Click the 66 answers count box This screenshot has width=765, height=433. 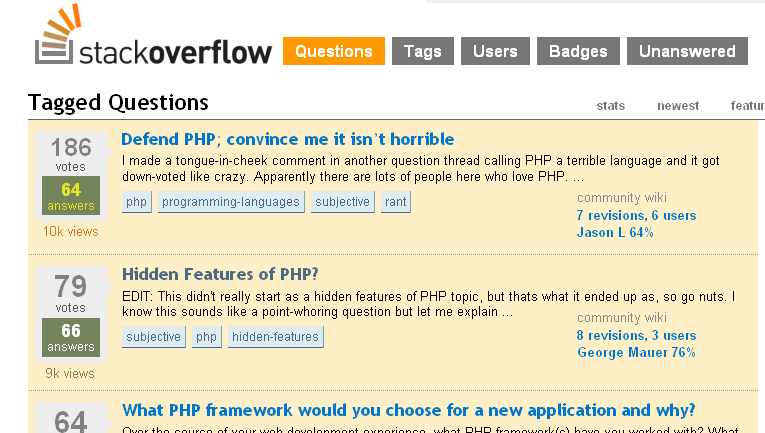click(x=71, y=338)
